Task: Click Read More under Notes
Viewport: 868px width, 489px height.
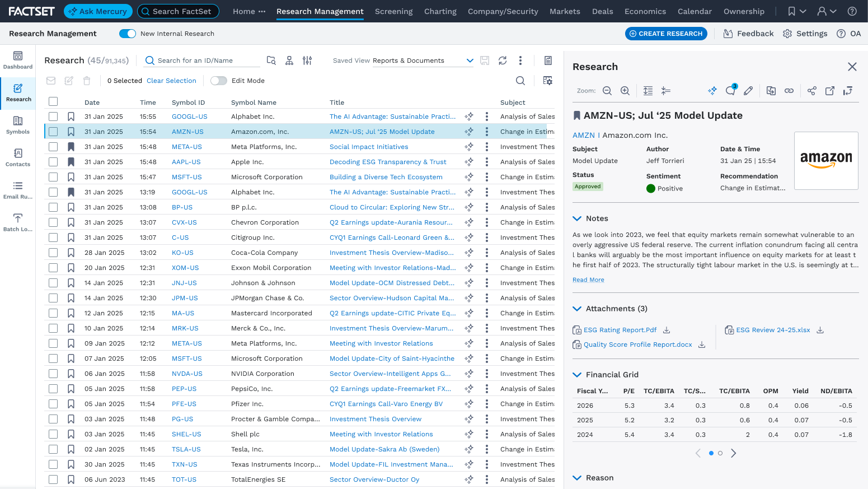Action: (x=588, y=280)
